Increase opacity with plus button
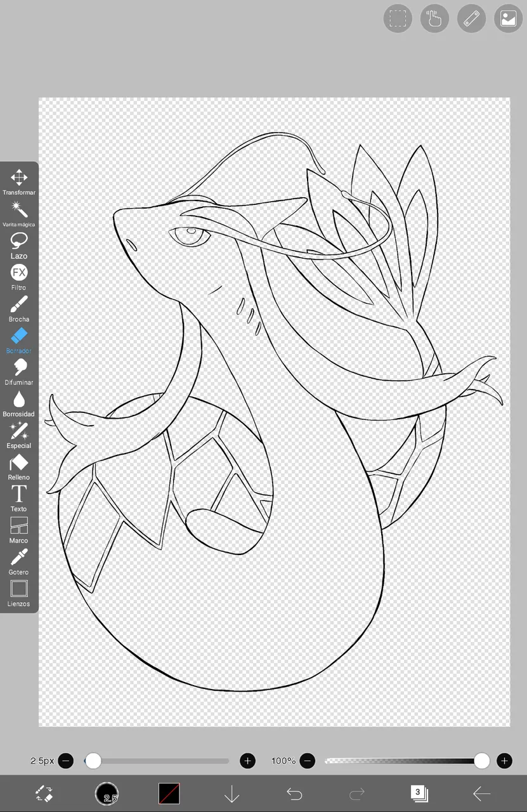Image resolution: width=527 pixels, height=812 pixels. point(504,761)
